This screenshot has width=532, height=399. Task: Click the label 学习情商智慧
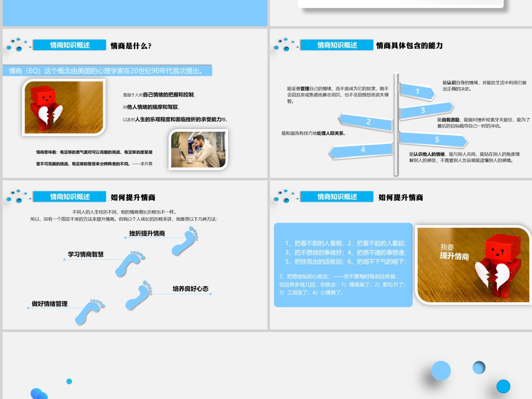pyautogui.click(x=86, y=254)
